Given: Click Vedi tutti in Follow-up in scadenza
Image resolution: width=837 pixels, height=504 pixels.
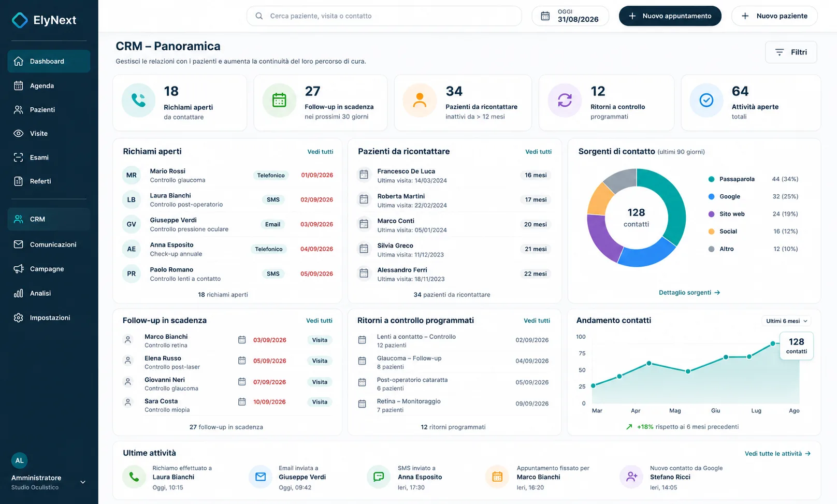Looking at the screenshot, I should 319,321.
